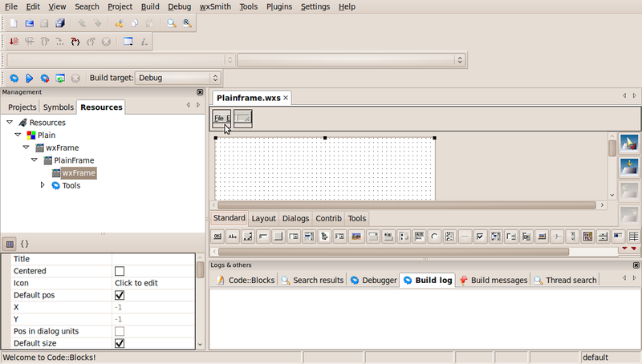Switch to the Layout palette tab

coord(264,218)
